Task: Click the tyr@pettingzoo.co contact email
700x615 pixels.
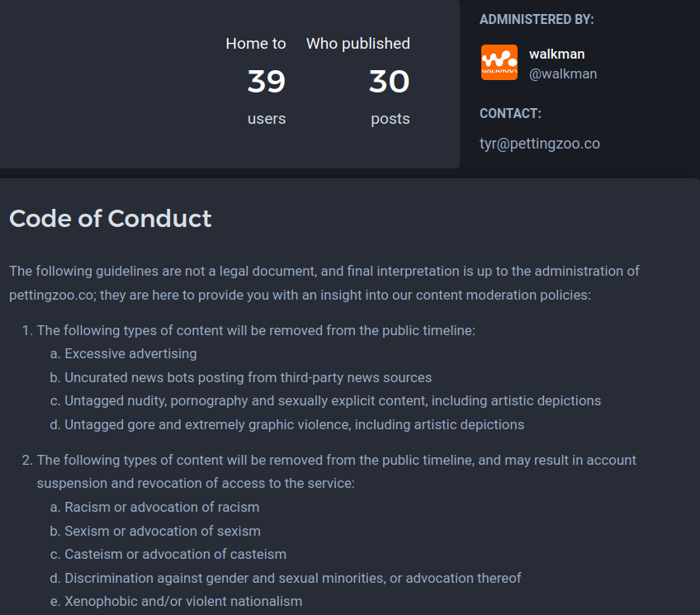Action: pos(539,144)
